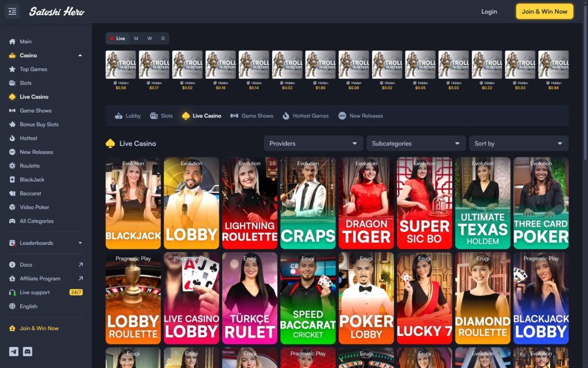Select the Video Poker sidebar icon
The image size is (588, 368).
point(13,207)
